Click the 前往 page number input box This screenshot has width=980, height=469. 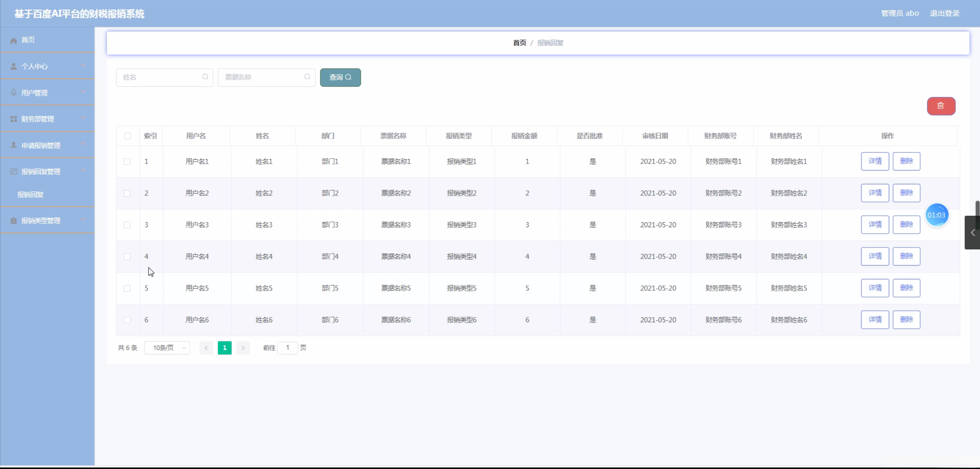pos(287,348)
